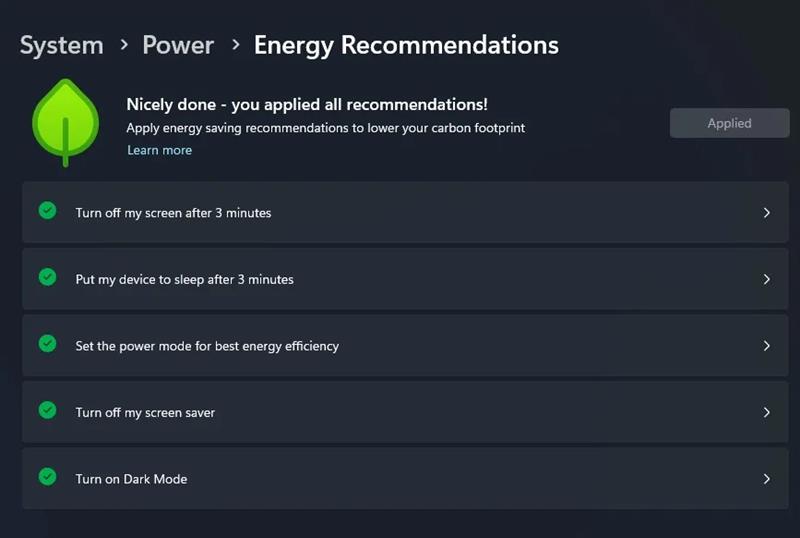Viewport: 800px width, 538px height.
Task: Expand the screen off after 3 minutes chevron
Action: point(767,213)
